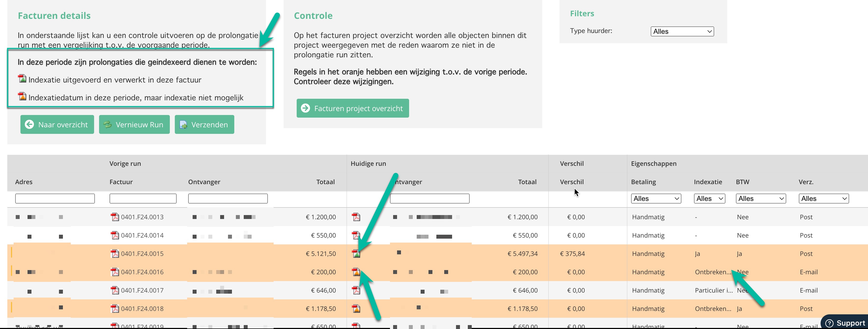Open previous run PDF icon for 0401.F24.0016
The image size is (868, 329).
point(115,272)
